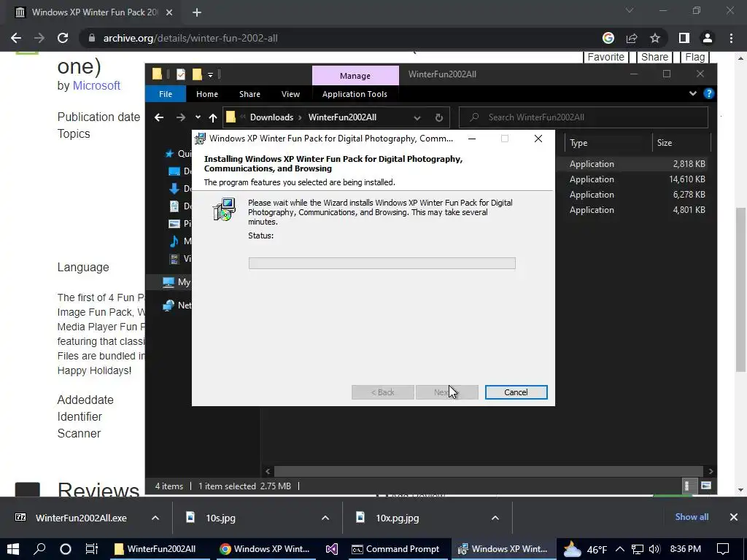This screenshot has height=560, width=747.
Task: Click the Share button on archive.org
Action: (x=654, y=57)
